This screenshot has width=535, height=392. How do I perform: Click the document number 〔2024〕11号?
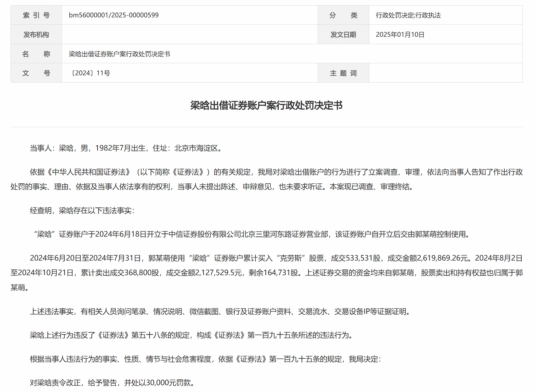click(90, 73)
